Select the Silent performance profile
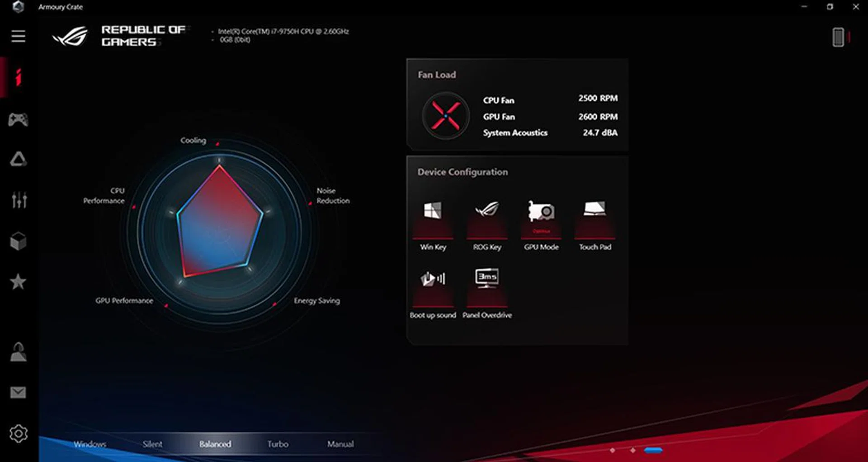This screenshot has width=868, height=462. [x=152, y=444]
